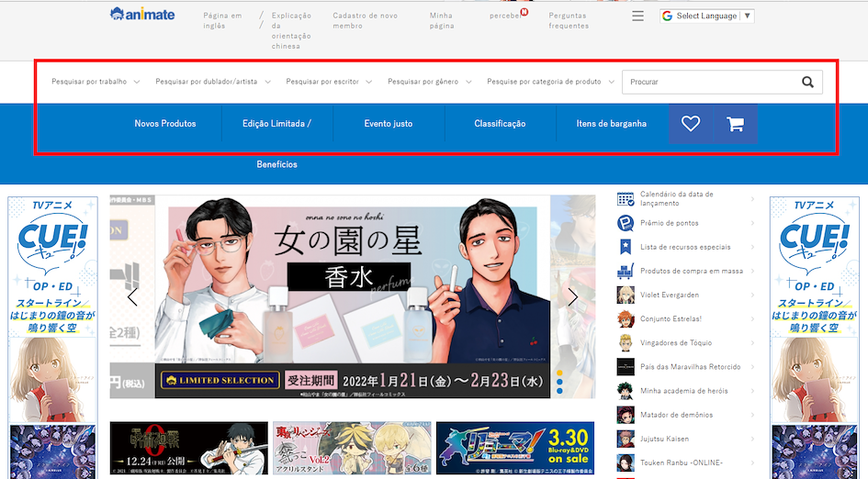Viewport: 868px width, 479px height.
Task: Click the Vingadores de Tóquio character icon
Action: 626,343
